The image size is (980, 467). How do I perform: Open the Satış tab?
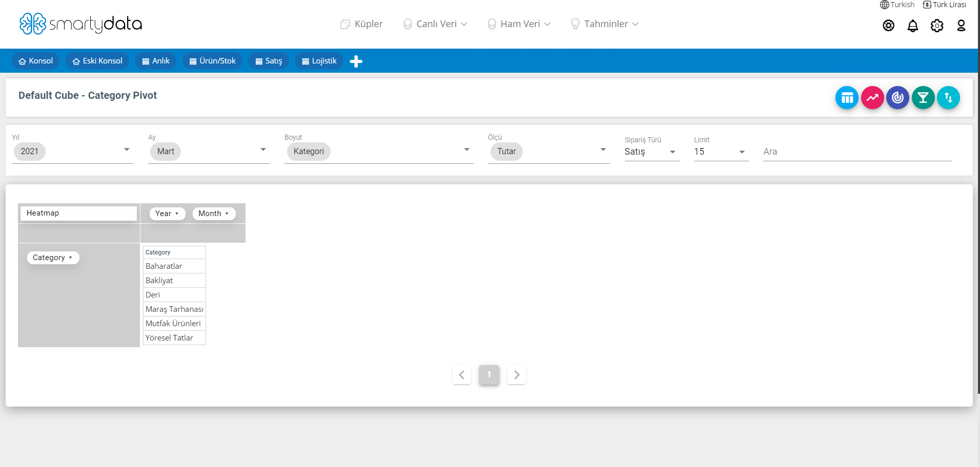pyautogui.click(x=269, y=61)
